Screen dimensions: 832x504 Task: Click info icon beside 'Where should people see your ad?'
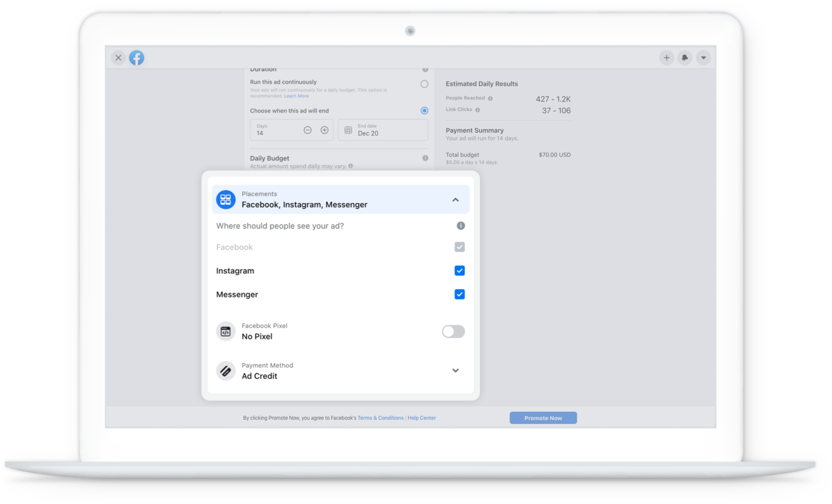pyautogui.click(x=460, y=226)
